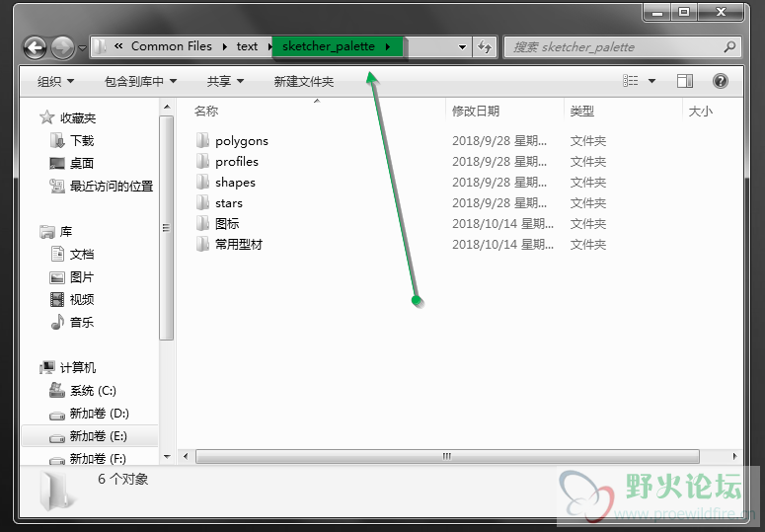
Task: Click the 计算机 computer icon
Action: tap(47, 367)
